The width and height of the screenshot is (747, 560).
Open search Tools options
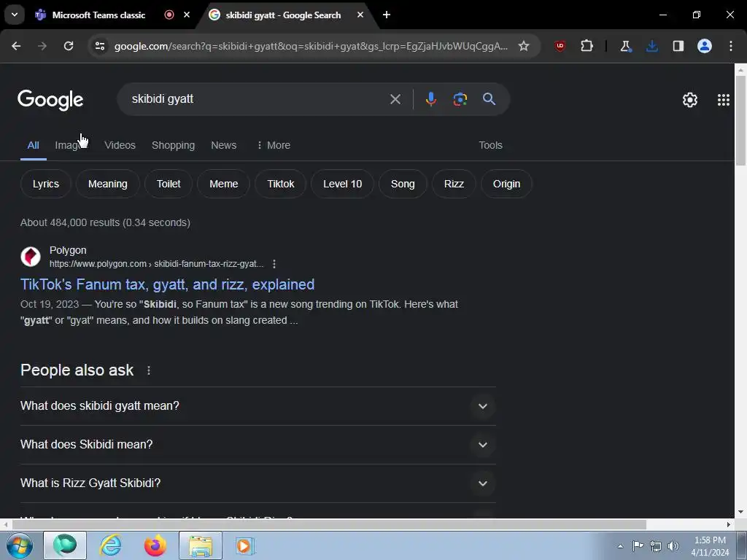(x=490, y=145)
